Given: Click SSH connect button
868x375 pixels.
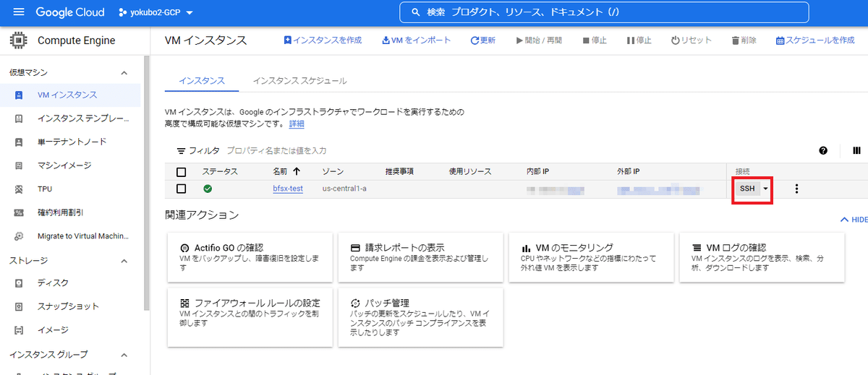Looking at the screenshot, I should [747, 189].
